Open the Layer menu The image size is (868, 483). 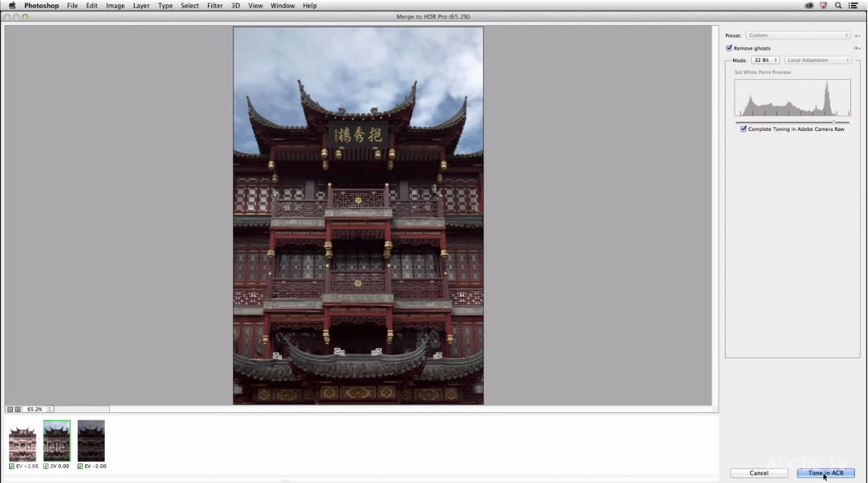point(141,6)
